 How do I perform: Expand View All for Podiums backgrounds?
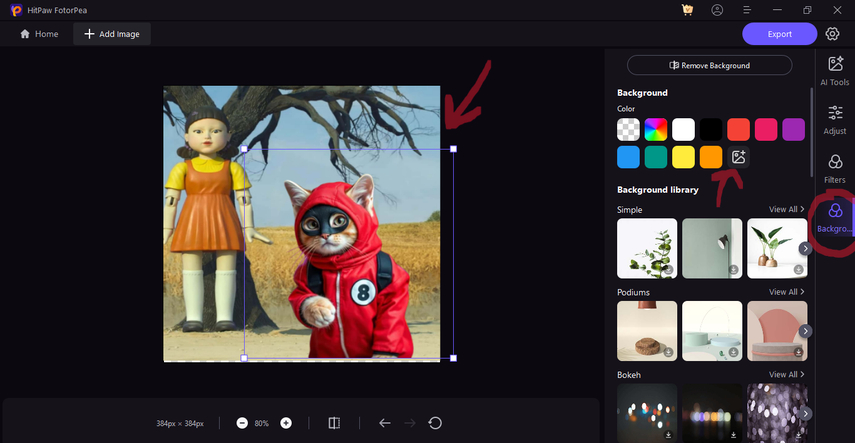coord(786,292)
